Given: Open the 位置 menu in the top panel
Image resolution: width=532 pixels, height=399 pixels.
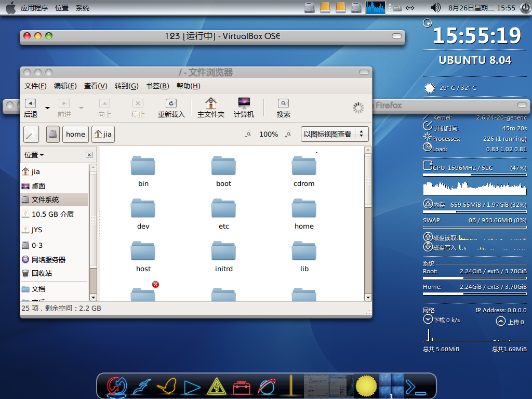Looking at the screenshot, I should (62, 8).
